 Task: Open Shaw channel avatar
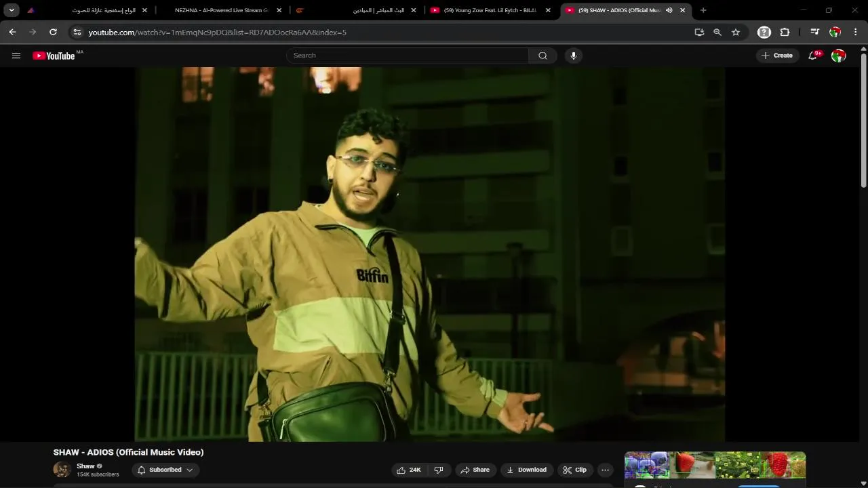[62, 470]
